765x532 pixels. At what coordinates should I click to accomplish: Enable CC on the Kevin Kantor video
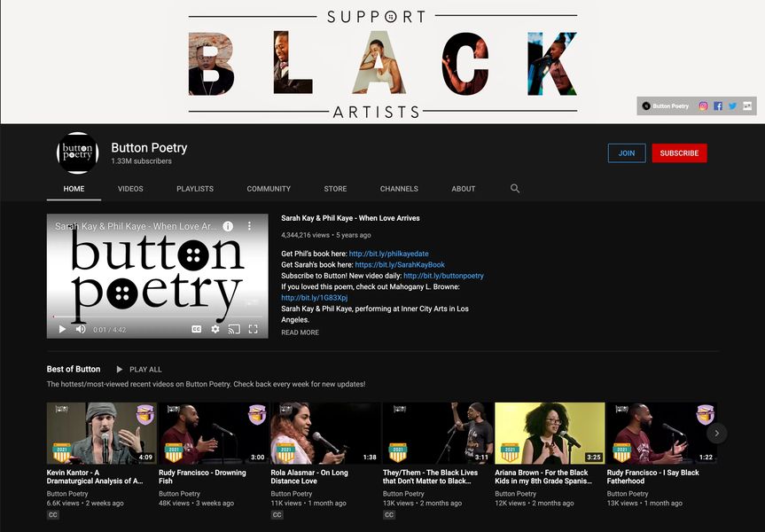pos(53,514)
